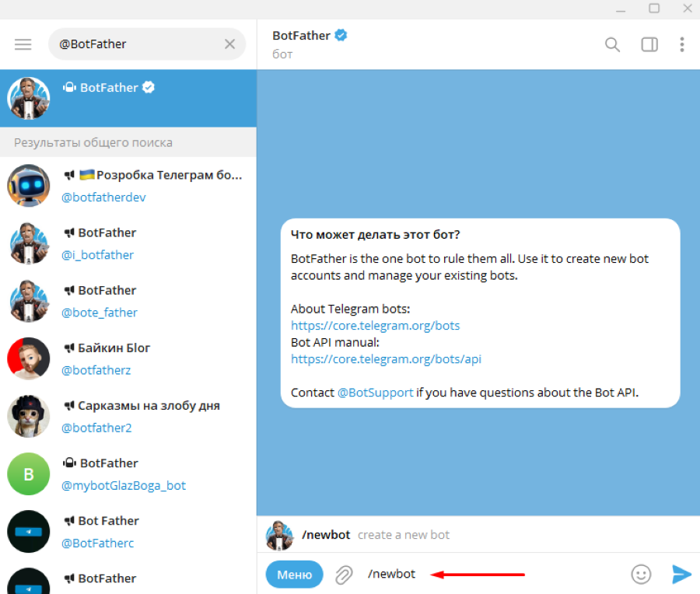Viewport: 700px width, 594px height.
Task: Open the https://core.telegram.org/bots/api link
Action: coord(386,358)
